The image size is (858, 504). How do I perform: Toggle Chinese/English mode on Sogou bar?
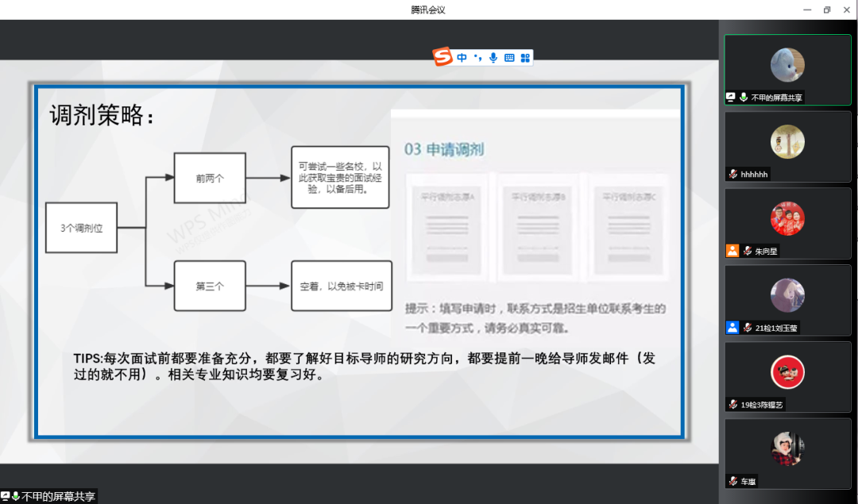pyautogui.click(x=462, y=57)
